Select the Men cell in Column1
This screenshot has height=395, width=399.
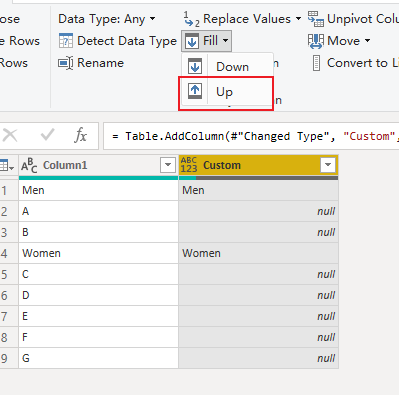coord(98,190)
